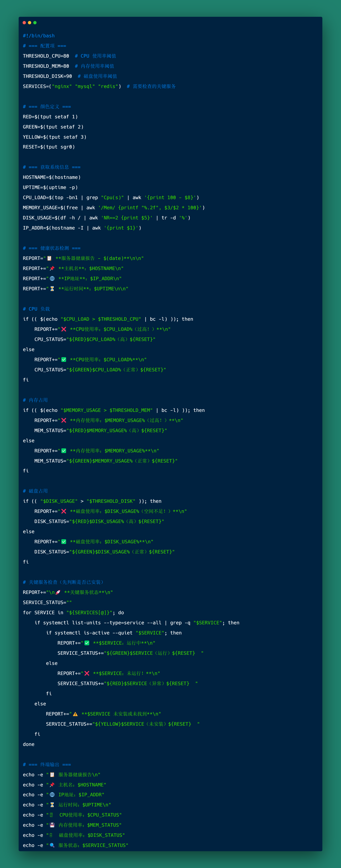This screenshot has height=868, width=341.
Task: Click the green check emoji in the REPORT 内存使用率 normal line
Action: pyautogui.click(x=64, y=451)
